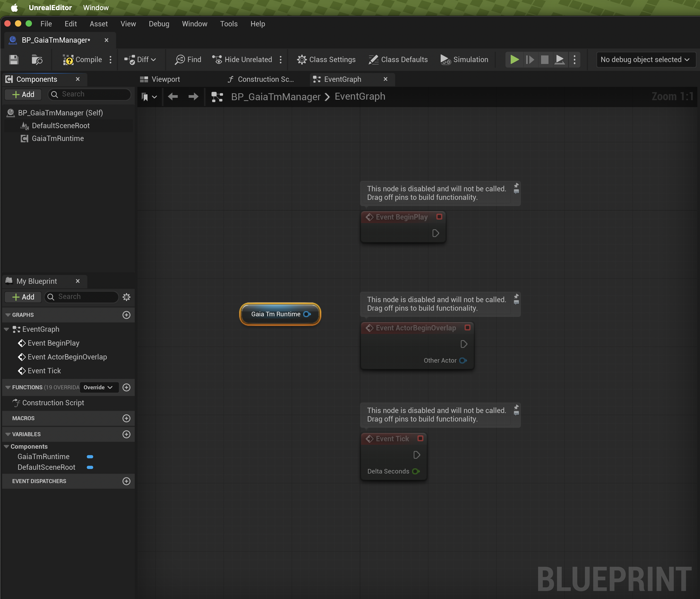Toggle Simulation mode
The height and width of the screenshot is (599, 700).
point(464,60)
